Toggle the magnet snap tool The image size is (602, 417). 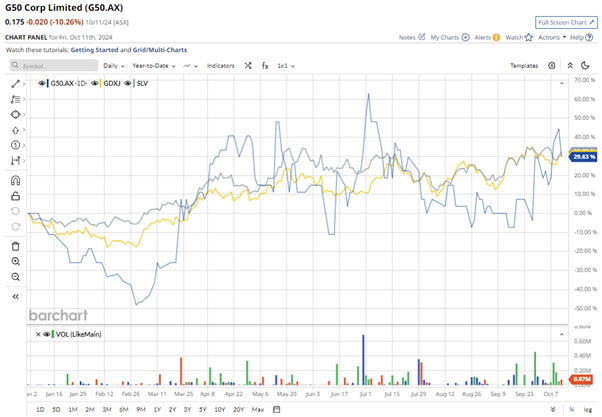click(16, 181)
